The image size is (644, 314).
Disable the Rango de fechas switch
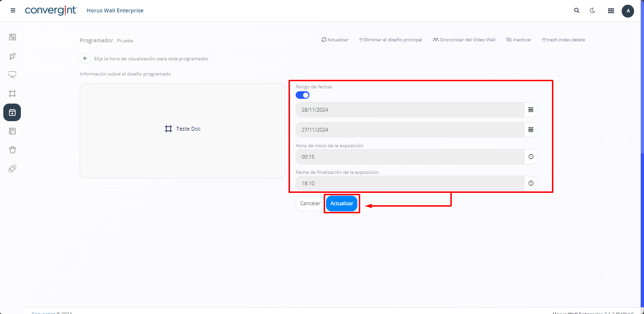click(302, 95)
